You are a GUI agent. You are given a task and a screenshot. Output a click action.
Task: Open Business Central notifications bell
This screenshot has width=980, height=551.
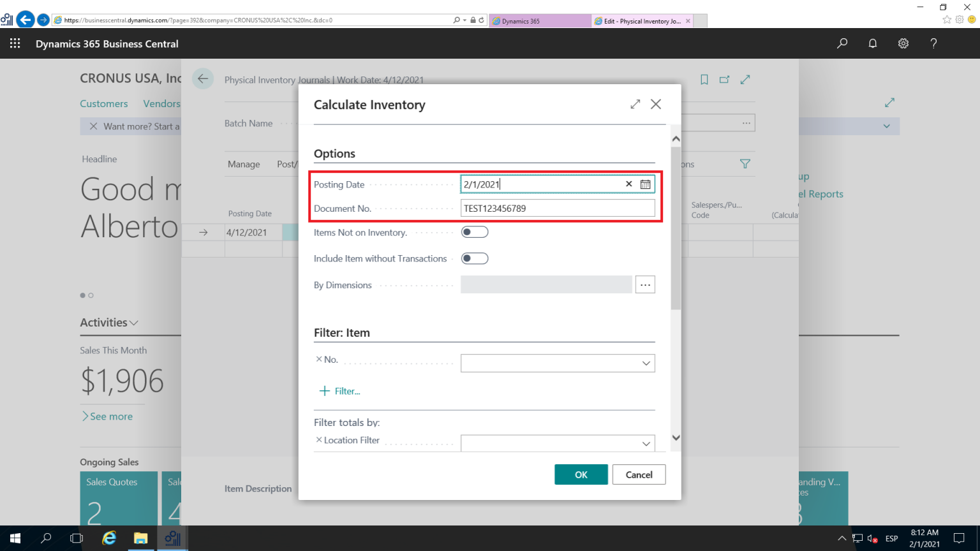pos(872,43)
